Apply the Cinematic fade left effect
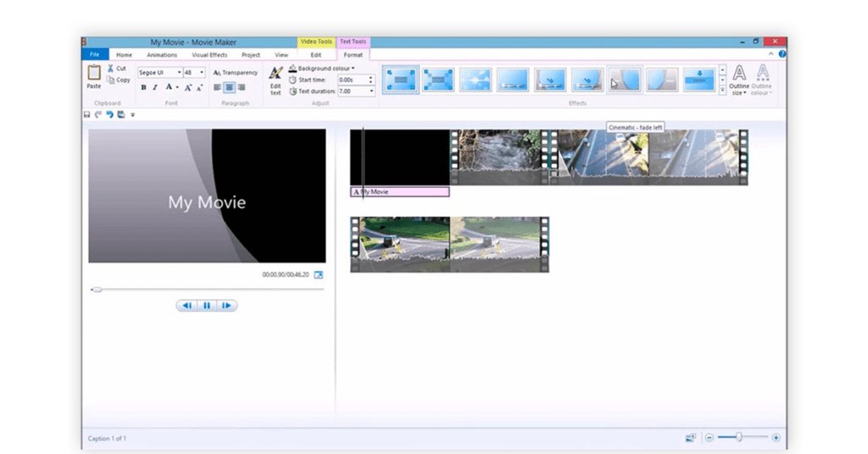Screen dimensions: 868x454 tap(625, 80)
